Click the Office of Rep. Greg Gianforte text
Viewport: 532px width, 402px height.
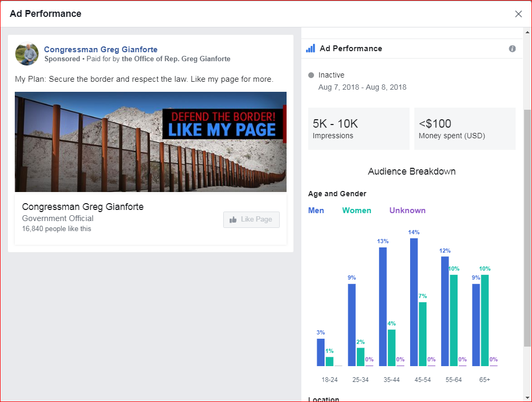click(176, 59)
